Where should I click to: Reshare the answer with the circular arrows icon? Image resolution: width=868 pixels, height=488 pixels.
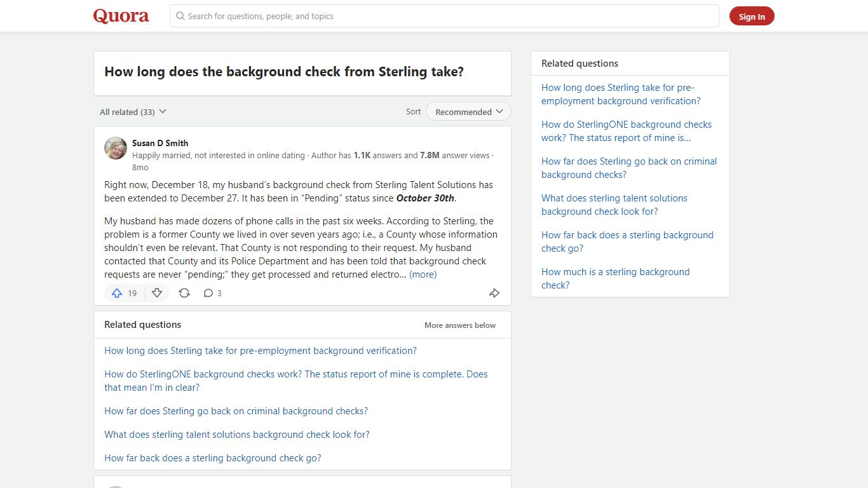(x=184, y=293)
